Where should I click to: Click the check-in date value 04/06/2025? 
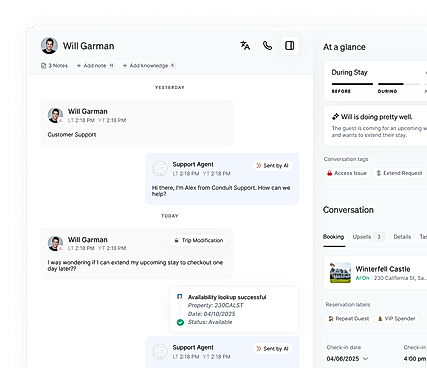click(x=343, y=359)
